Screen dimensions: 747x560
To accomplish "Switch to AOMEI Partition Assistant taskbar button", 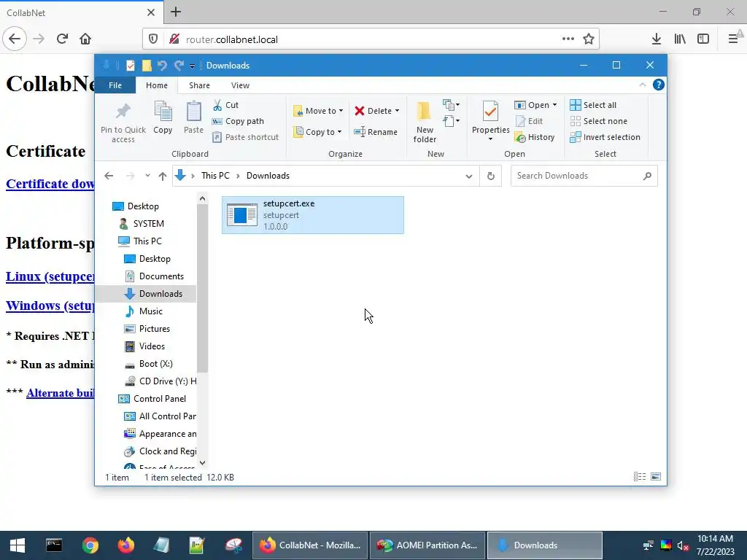I will pos(427,545).
